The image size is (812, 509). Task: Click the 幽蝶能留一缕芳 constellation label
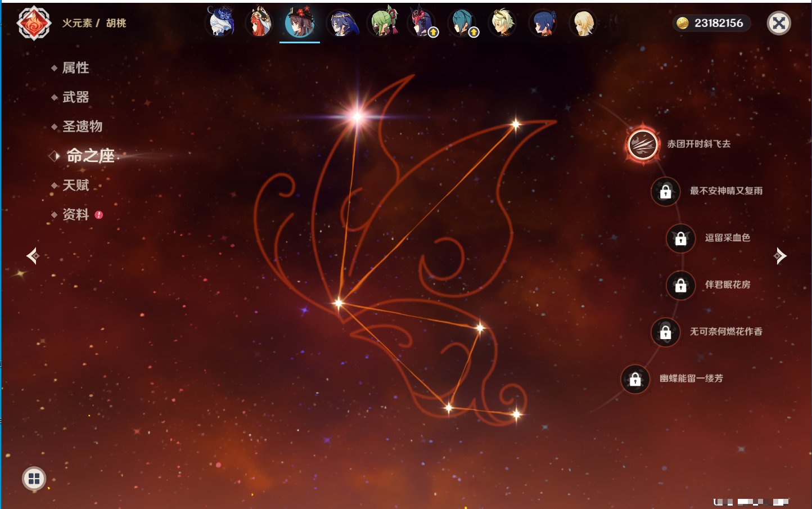[x=691, y=379]
